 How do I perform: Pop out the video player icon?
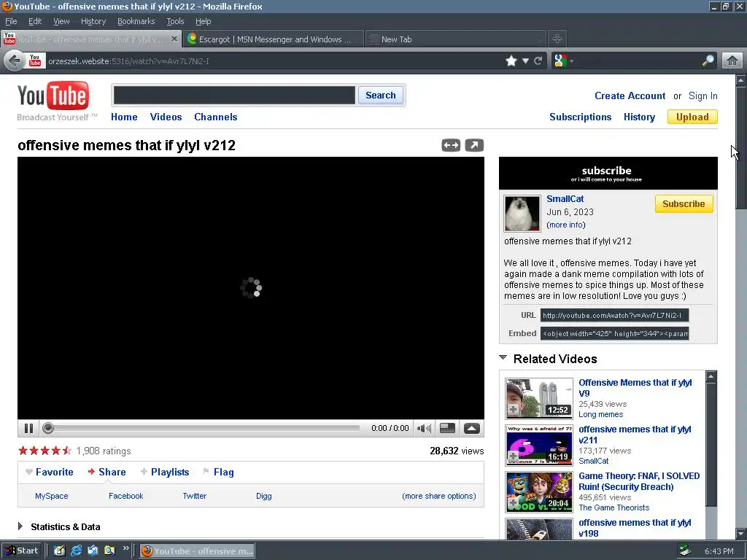(474, 145)
